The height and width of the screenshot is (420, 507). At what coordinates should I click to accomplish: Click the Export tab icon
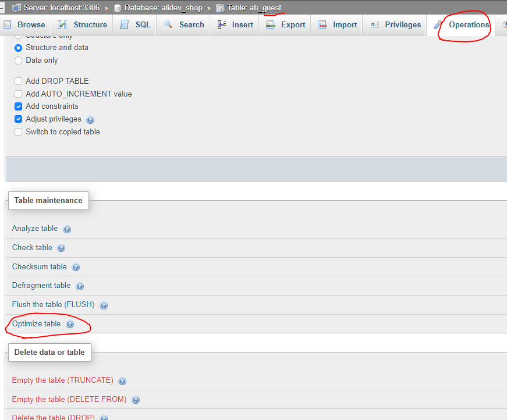pyautogui.click(x=270, y=24)
